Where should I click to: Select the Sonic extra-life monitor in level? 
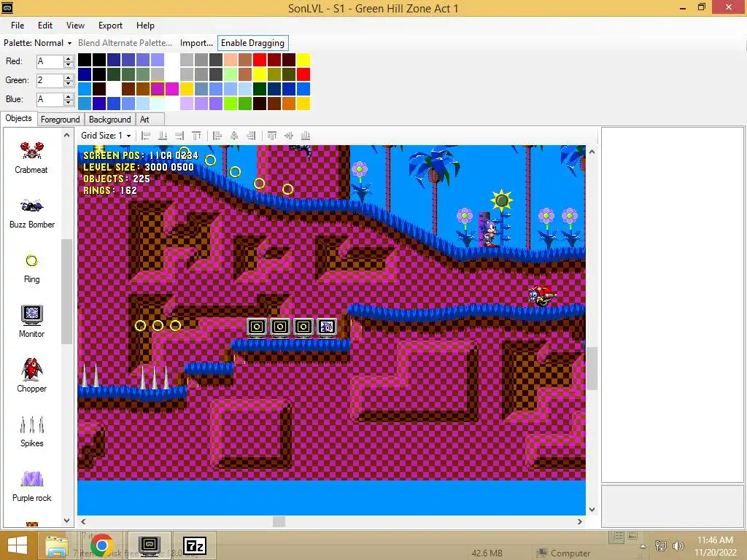[327, 327]
